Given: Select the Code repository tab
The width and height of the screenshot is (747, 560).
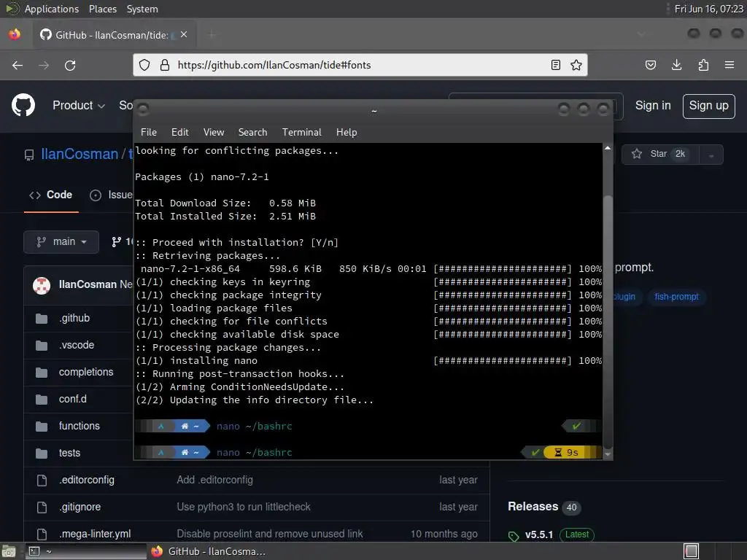Looking at the screenshot, I should (x=51, y=195).
